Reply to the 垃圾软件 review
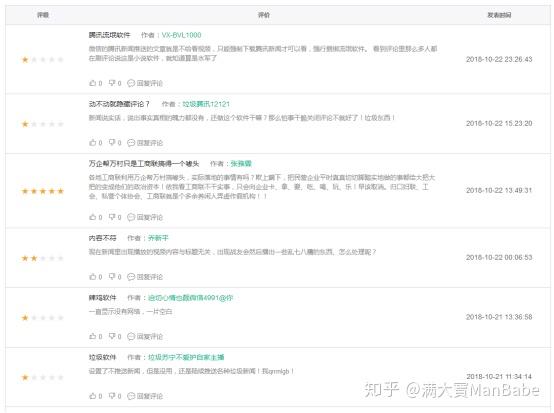This screenshot has height=413, width=554. click(x=145, y=396)
